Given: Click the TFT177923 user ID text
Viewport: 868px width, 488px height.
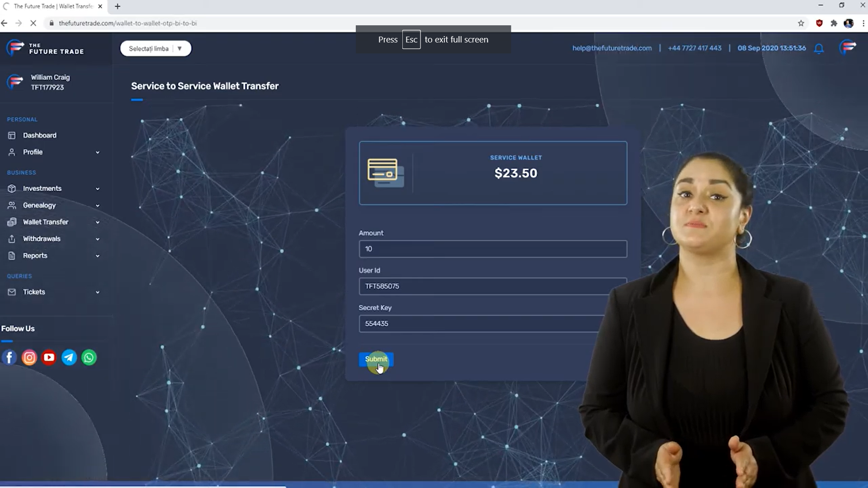Looking at the screenshot, I should tap(47, 87).
